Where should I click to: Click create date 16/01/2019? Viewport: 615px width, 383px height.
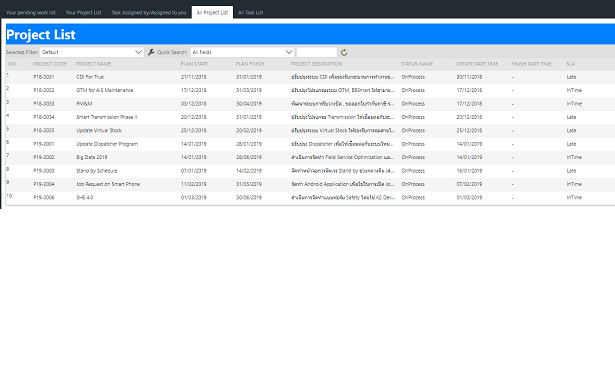coord(469,171)
